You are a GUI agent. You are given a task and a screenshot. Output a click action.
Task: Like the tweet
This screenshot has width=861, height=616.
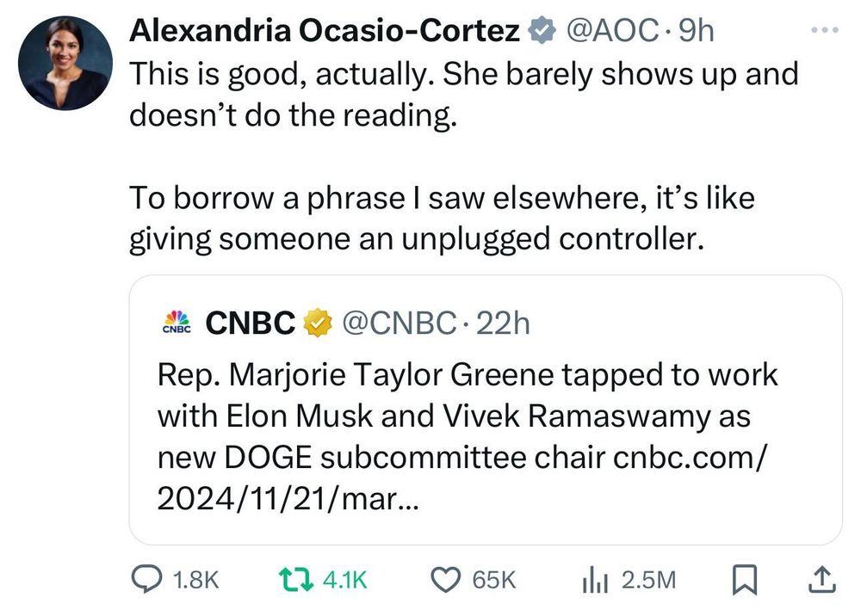446,581
